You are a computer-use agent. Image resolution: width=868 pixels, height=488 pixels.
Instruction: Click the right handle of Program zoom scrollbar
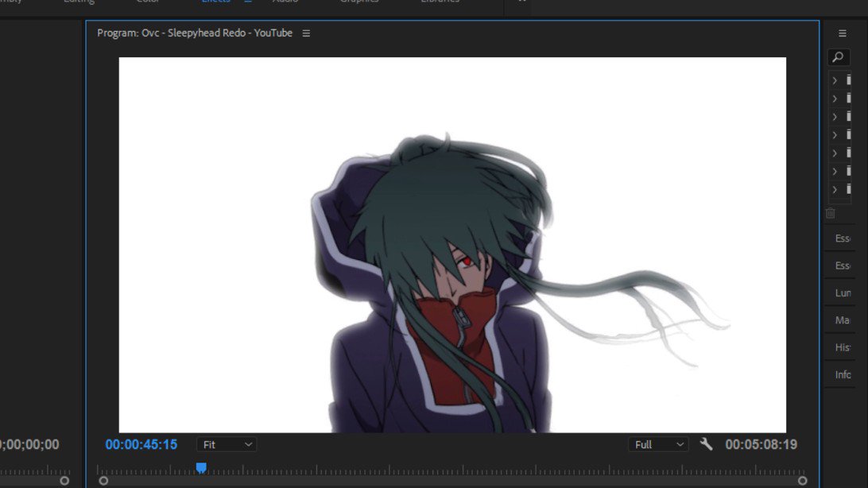[802, 481]
